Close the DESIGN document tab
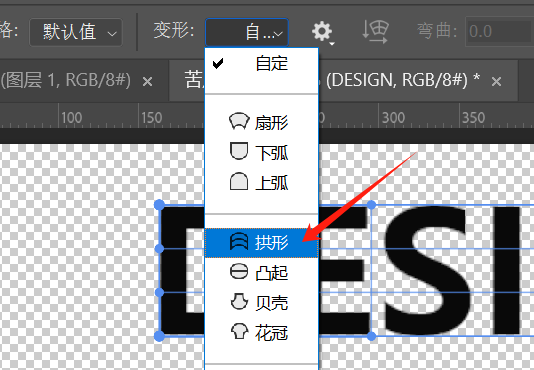Viewport: 534px width, 370px height. click(x=497, y=81)
